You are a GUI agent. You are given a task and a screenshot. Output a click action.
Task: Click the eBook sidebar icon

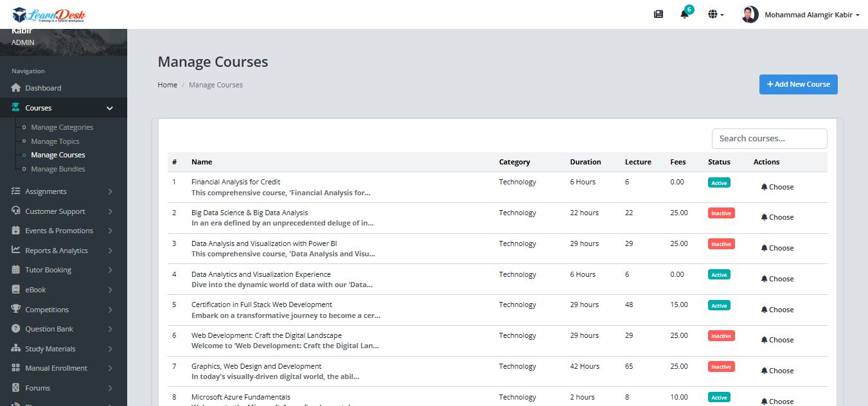[17, 290]
